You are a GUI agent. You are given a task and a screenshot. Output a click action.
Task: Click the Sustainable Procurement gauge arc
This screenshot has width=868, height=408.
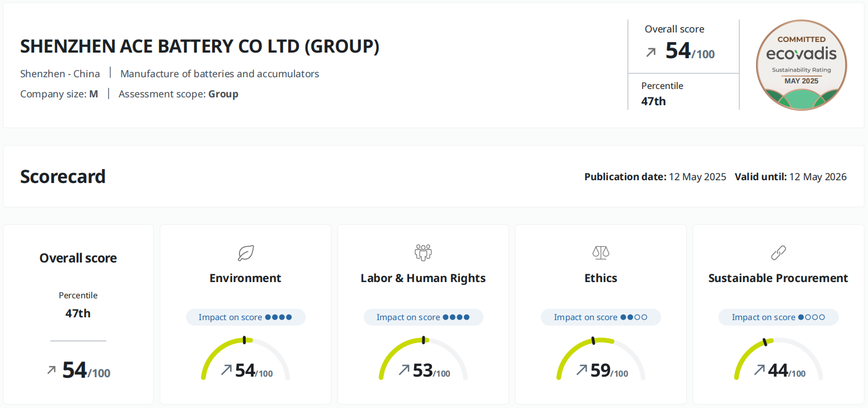778,358
